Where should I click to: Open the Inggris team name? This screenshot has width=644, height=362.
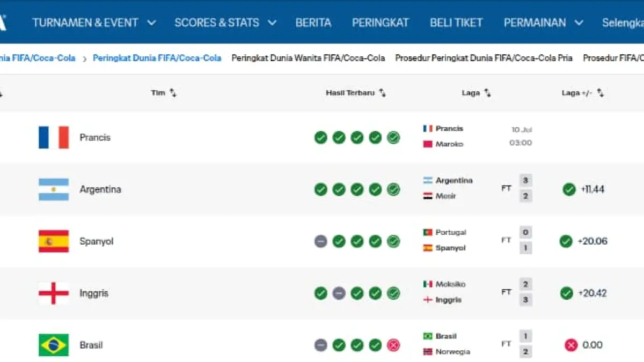coord(93,293)
